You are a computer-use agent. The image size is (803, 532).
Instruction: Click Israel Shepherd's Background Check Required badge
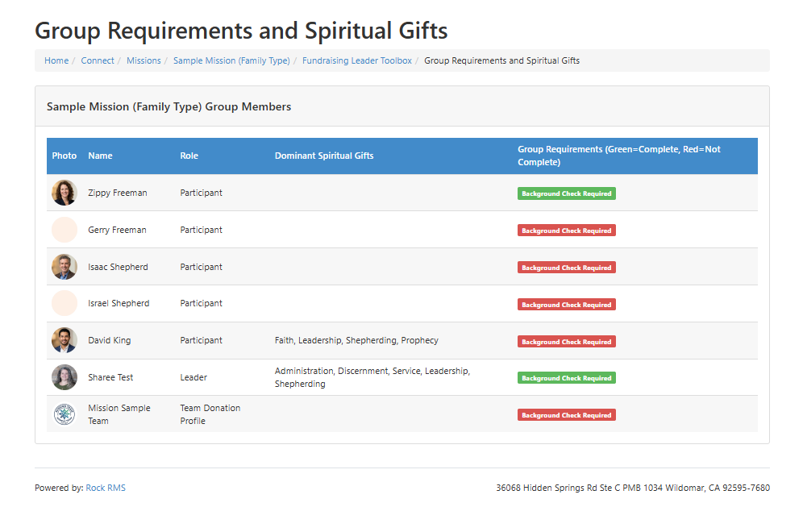pyautogui.click(x=567, y=305)
